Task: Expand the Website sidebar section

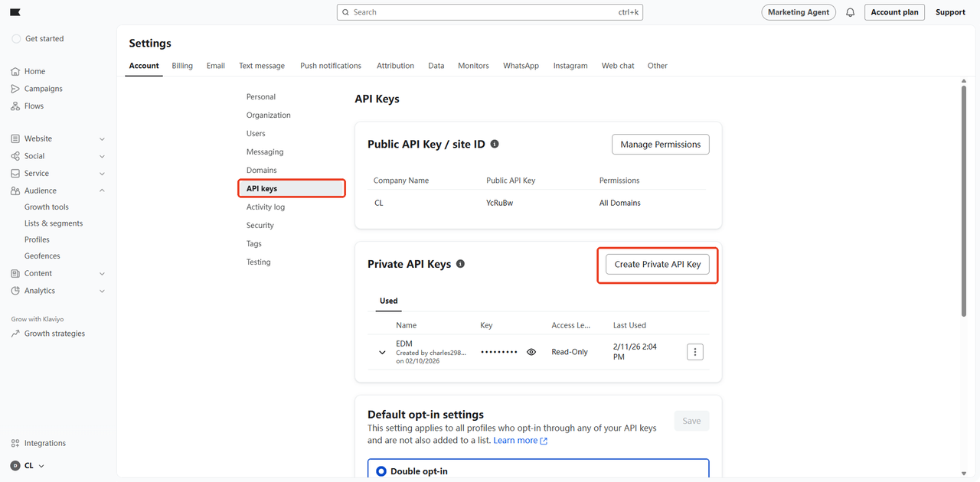Action: point(102,139)
